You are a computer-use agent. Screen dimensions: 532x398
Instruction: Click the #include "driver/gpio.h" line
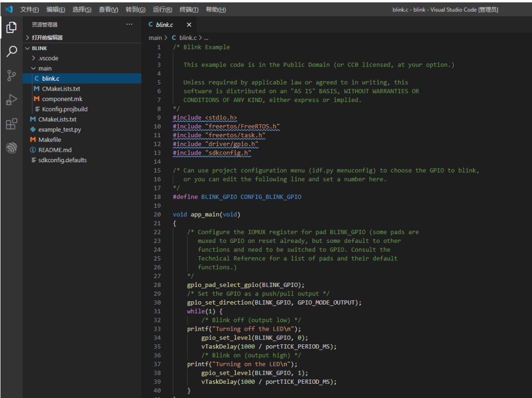pos(215,144)
